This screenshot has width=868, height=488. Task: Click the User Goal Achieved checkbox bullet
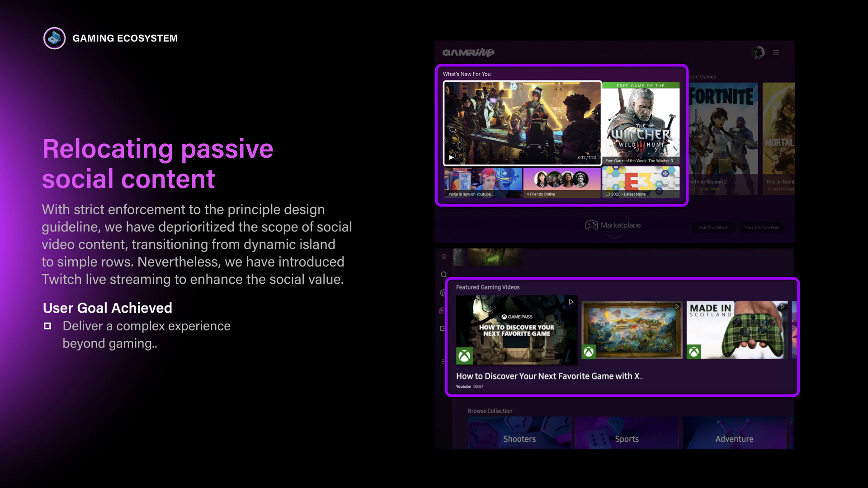point(47,326)
